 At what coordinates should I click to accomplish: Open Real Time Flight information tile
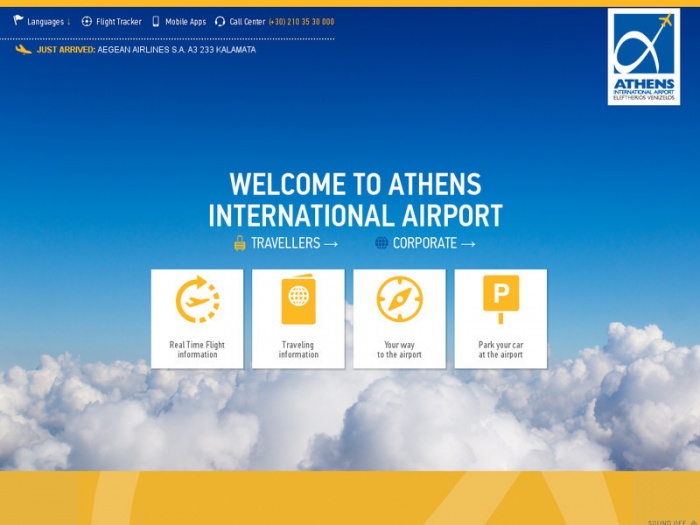(x=197, y=318)
